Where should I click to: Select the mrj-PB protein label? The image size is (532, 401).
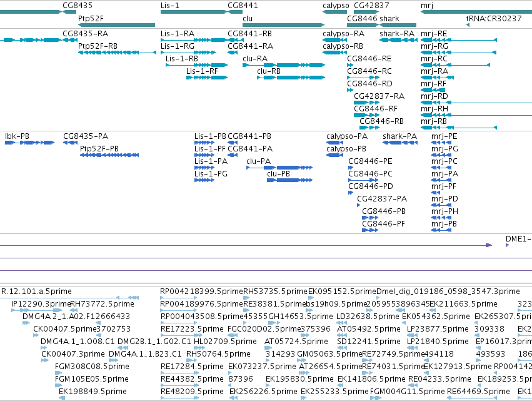point(444,224)
